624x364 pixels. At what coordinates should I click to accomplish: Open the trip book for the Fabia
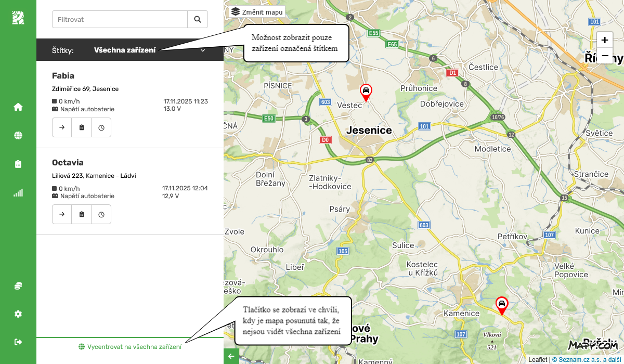coord(81,127)
